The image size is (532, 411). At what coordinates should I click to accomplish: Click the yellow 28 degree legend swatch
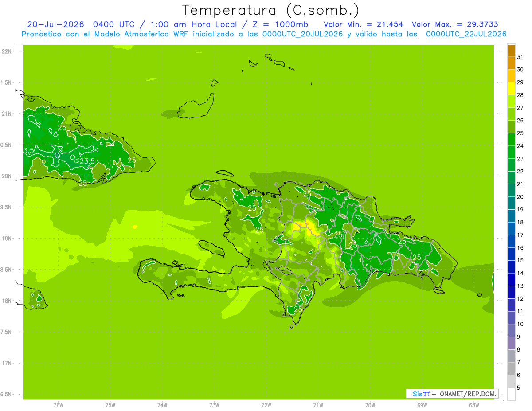pos(511,89)
